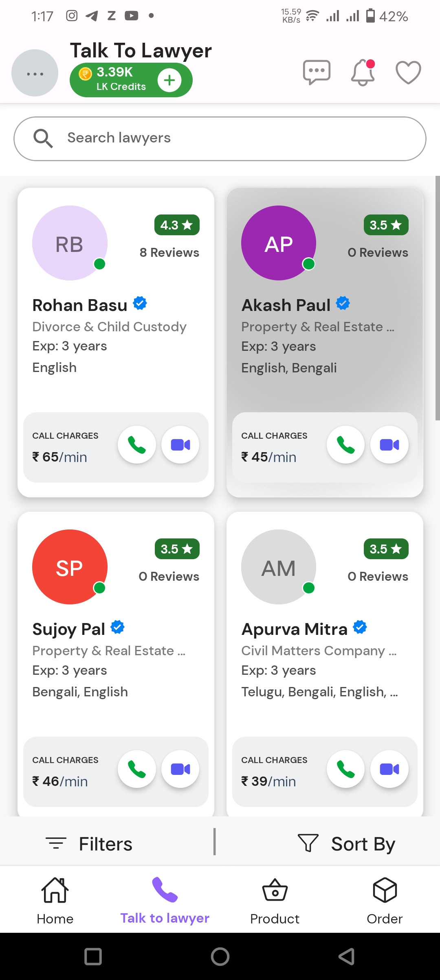The image size is (440, 980).
Task: Start video call with Rohan Basu
Action: [x=180, y=445]
